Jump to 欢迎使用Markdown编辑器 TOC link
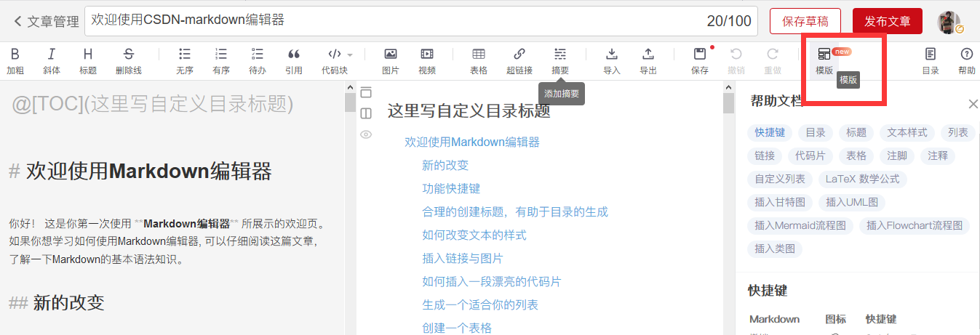 click(472, 142)
